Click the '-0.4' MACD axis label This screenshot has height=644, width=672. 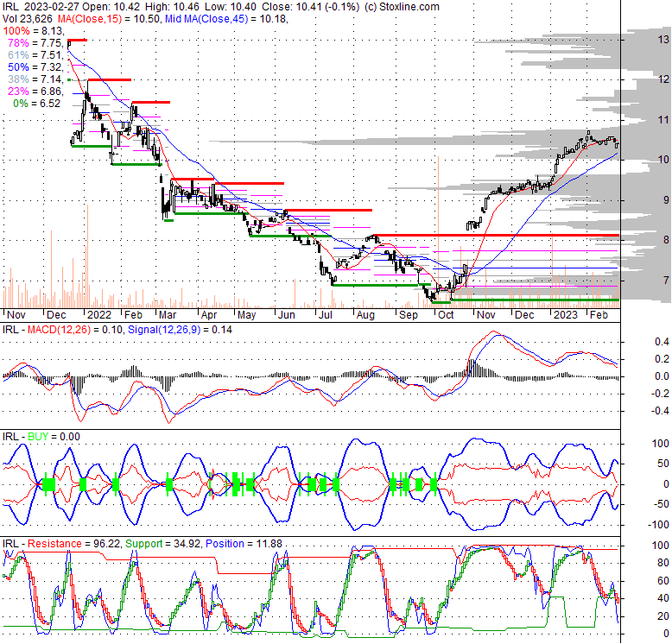[660, 411]
